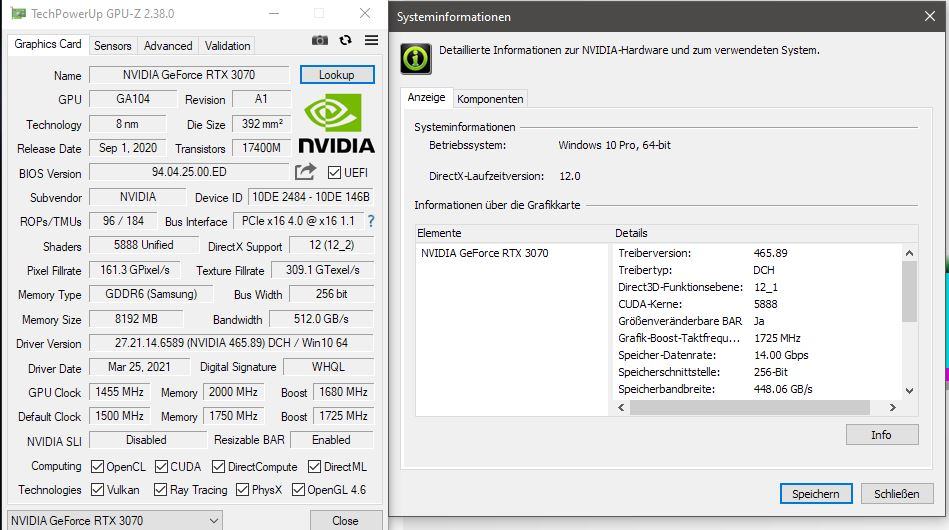The image size is (949, 530).
Task: Click the Speicher-Datenrate value 14.00 Gbps
Action: 781,355
